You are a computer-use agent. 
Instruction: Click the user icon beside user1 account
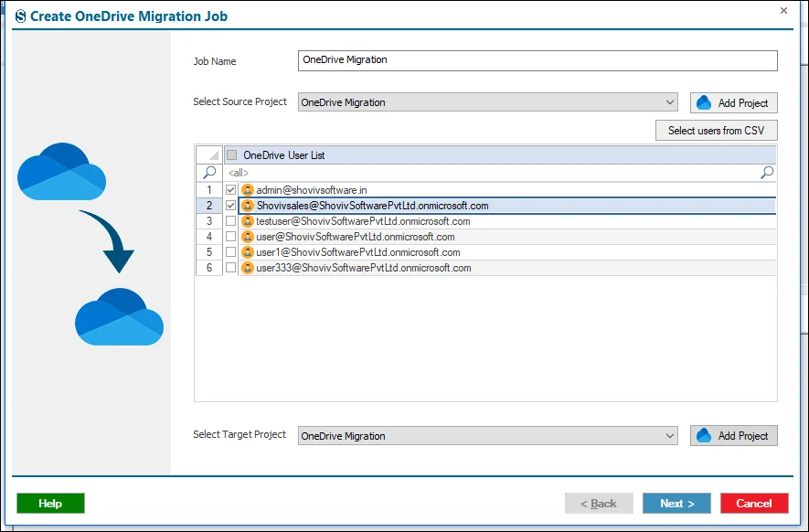pos(248,251)
